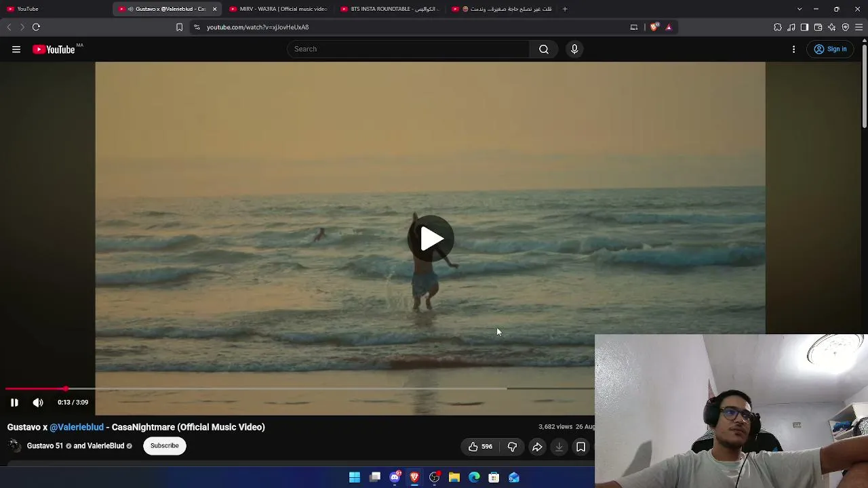Viewport: 868px width, 488px height.
Task: Open the media control music note icon
Action: pos(791,27)
